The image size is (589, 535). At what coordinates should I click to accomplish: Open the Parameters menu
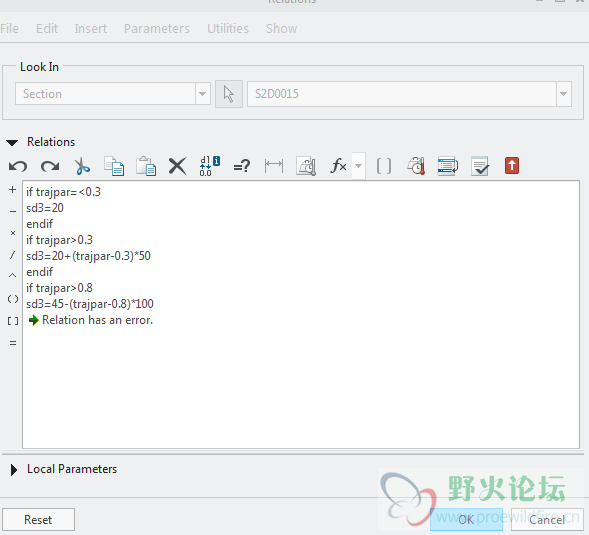click(157, 29)
